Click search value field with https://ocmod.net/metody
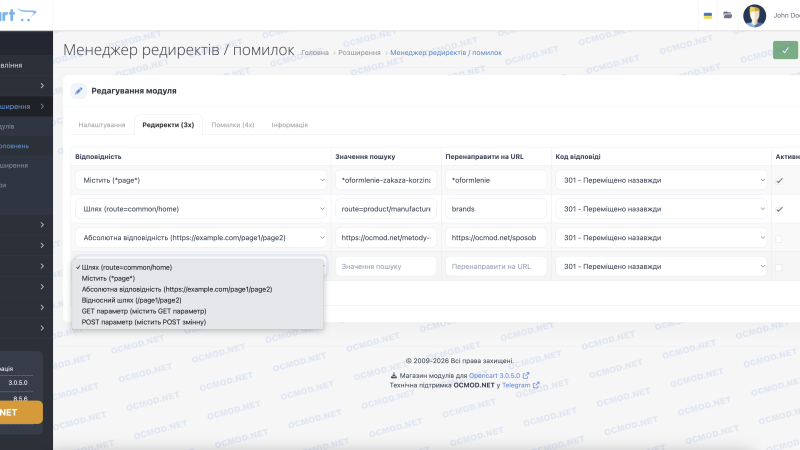This screenshot has width=800, height=450. pos(386,238)
